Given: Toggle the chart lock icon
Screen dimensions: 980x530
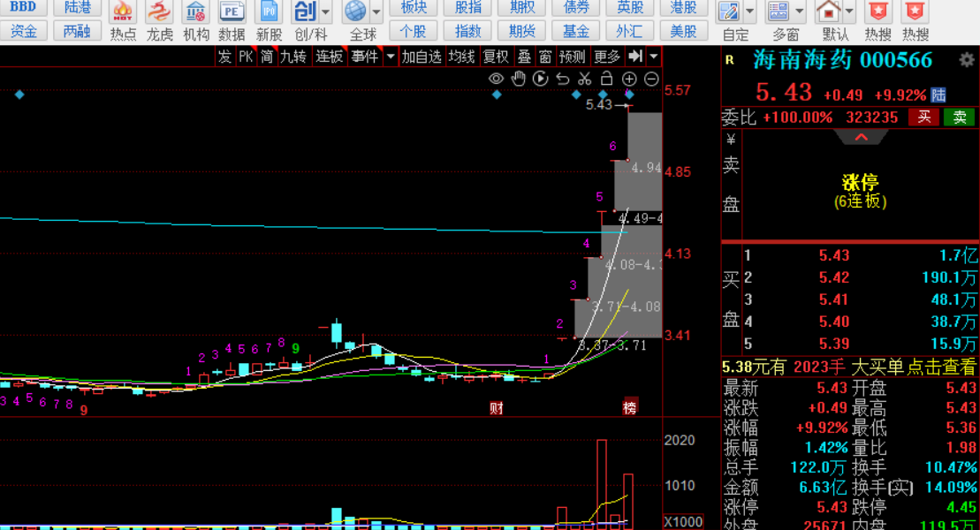Looking at the screenshot, I should (x=606, y=79).
